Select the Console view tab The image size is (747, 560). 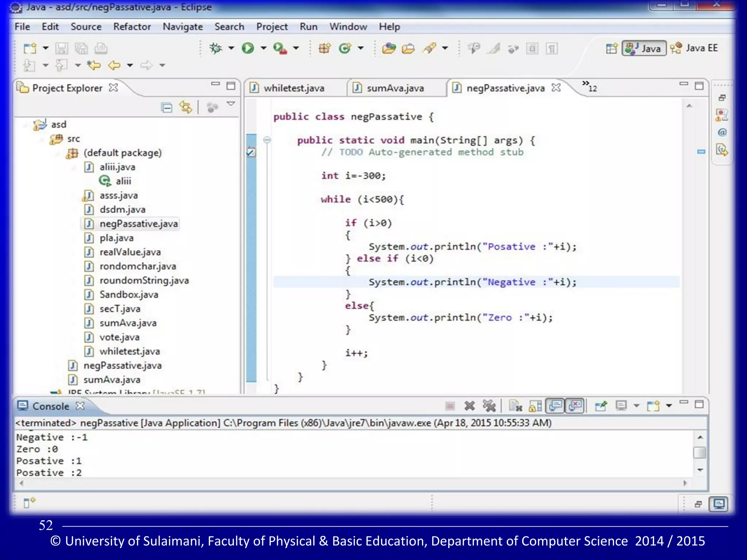[51, 406]
